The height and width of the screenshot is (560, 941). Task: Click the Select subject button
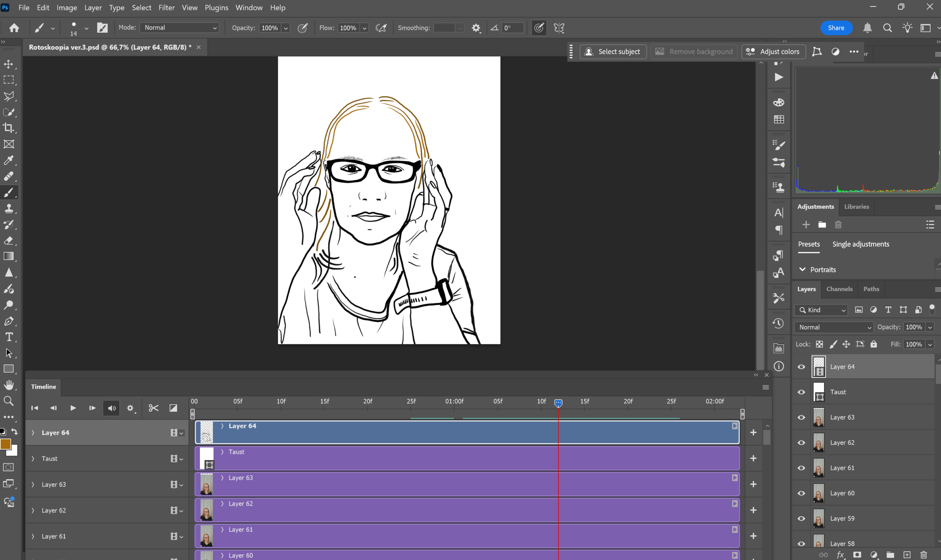coord(613,52)
